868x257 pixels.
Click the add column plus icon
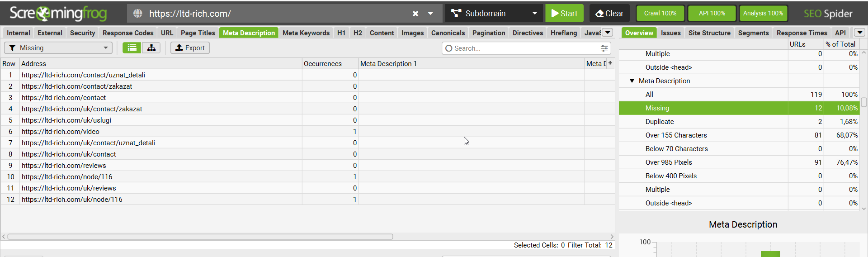click(x=610, y=63)
